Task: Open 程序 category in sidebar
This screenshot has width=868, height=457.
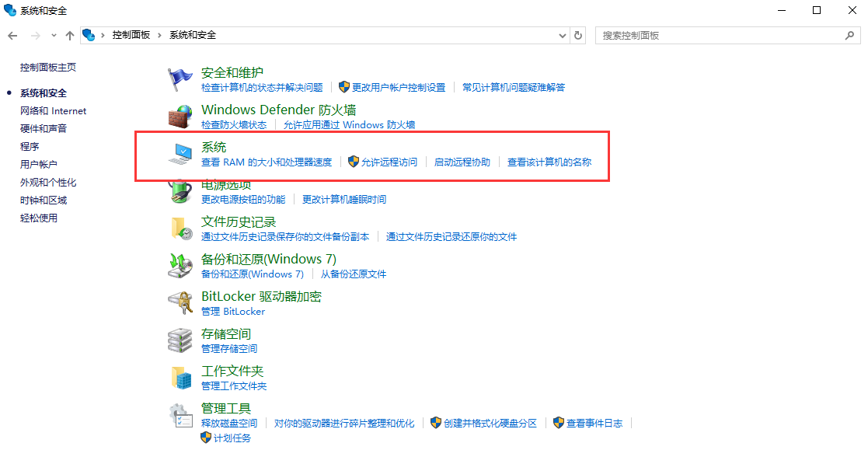Action: click(30, 146)
